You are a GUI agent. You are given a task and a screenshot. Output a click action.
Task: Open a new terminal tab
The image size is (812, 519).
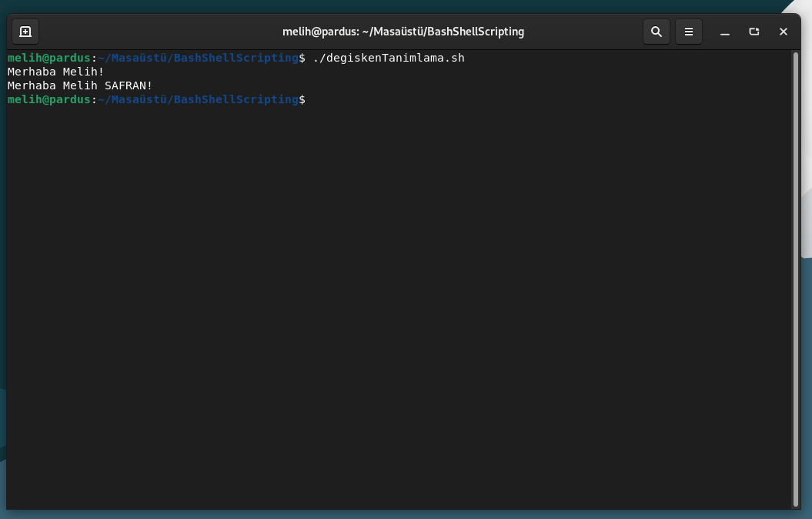click(25, 32)
